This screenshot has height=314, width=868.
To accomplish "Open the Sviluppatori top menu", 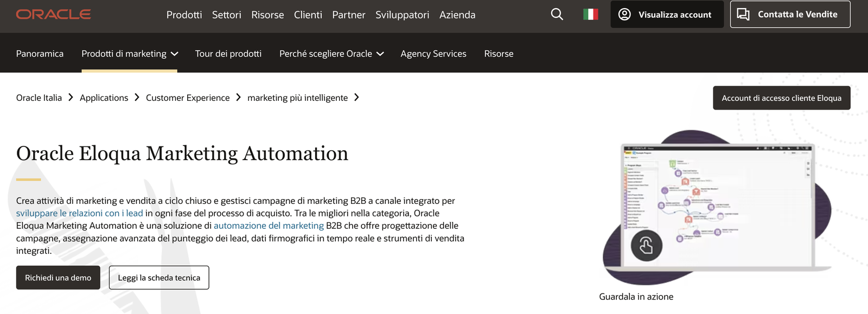I will coord(402,15).
